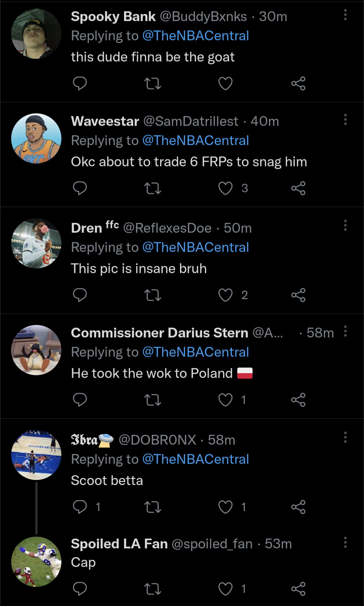Open more options on Dren's tweet
The image size is (364, 606).
(345, 225)
